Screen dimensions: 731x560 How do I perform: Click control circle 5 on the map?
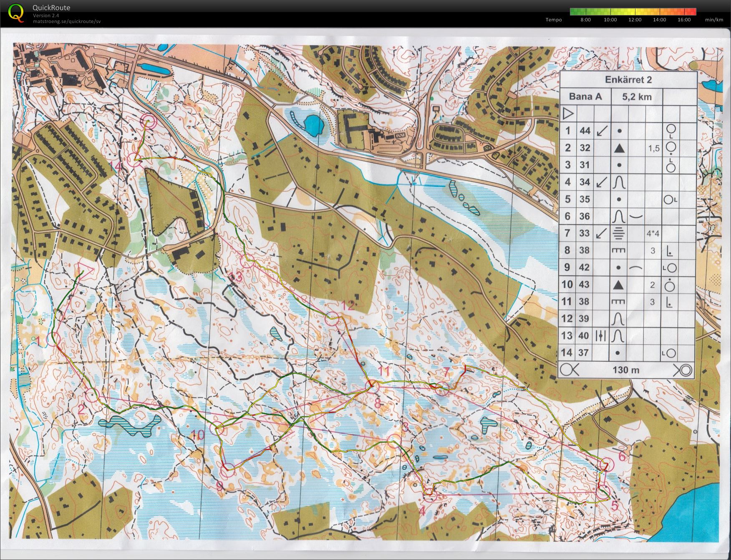pyautogui.click(x=602, y=492)
